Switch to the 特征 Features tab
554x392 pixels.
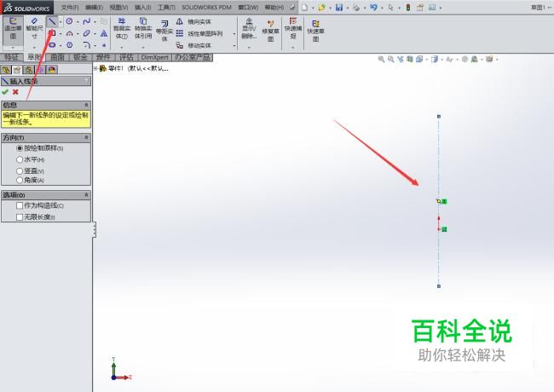(12, 57)
